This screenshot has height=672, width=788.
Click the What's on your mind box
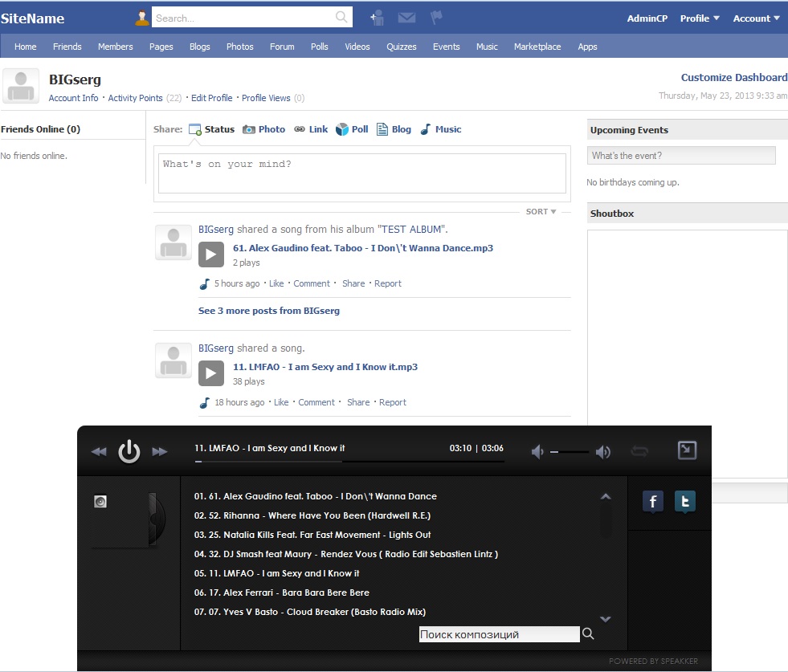tap(361, 173)
